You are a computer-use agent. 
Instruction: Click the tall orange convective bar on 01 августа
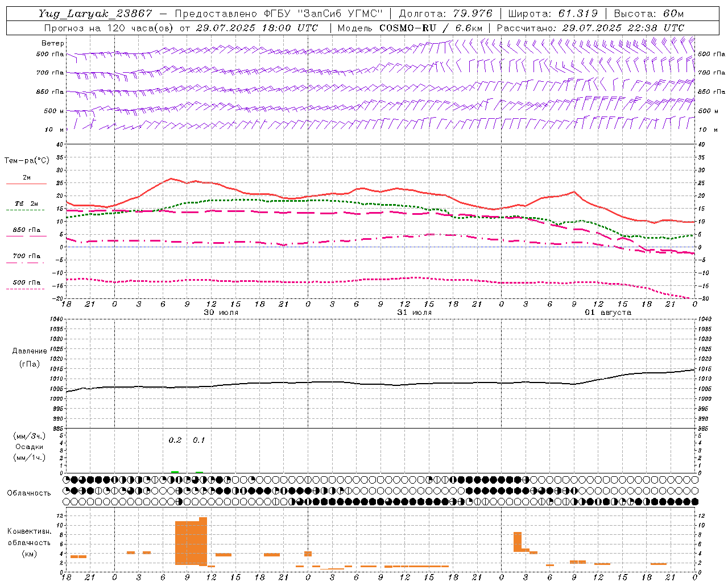(x=518, y=542)
